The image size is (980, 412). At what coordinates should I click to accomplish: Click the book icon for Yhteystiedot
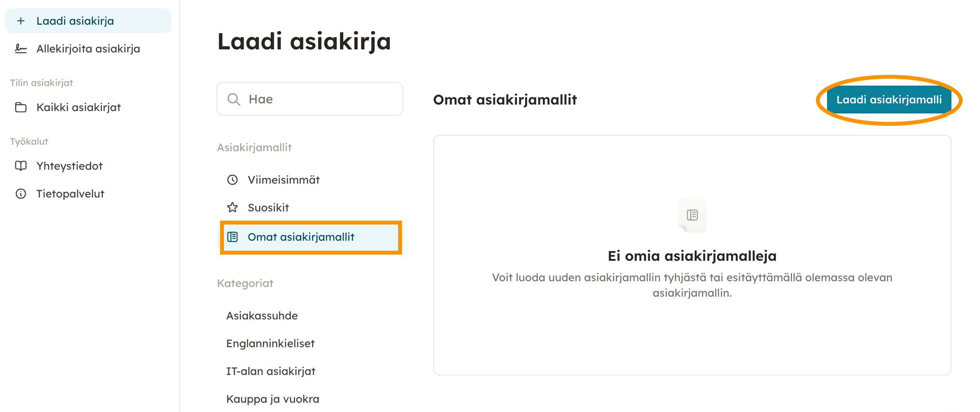pyautogui.click(x=21, y=166)
